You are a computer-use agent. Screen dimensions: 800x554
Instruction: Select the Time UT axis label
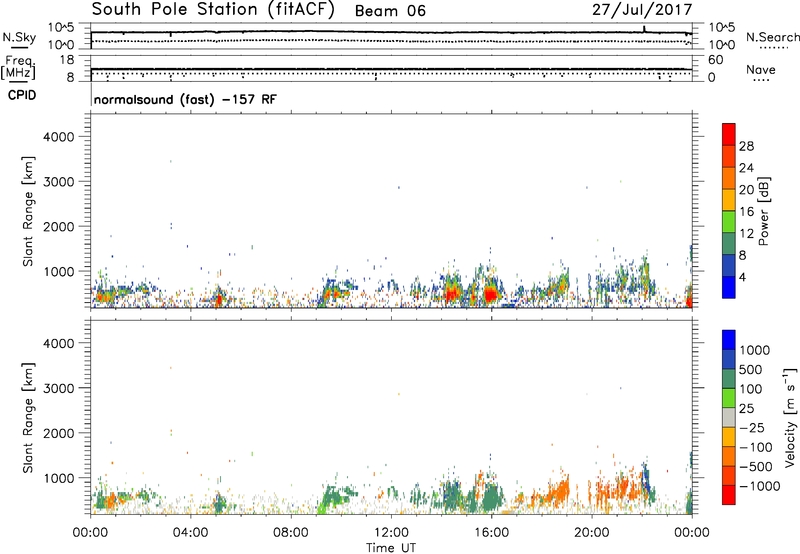[391, 548]
